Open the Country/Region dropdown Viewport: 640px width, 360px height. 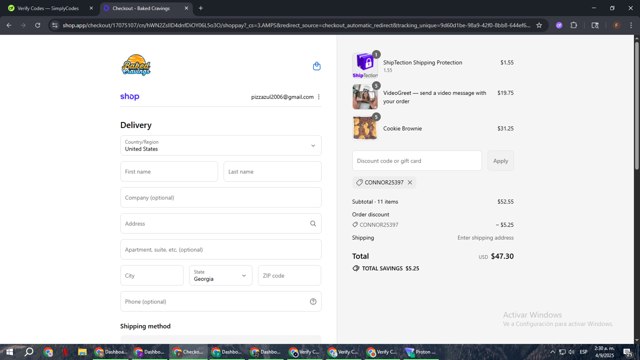[x=221, y=145]
